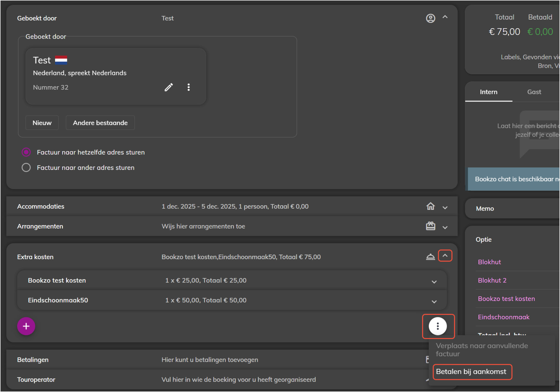Click the user profile icon in Geboekt door header
This screenshot has height=392, width=560.
(x=430, y=18)
